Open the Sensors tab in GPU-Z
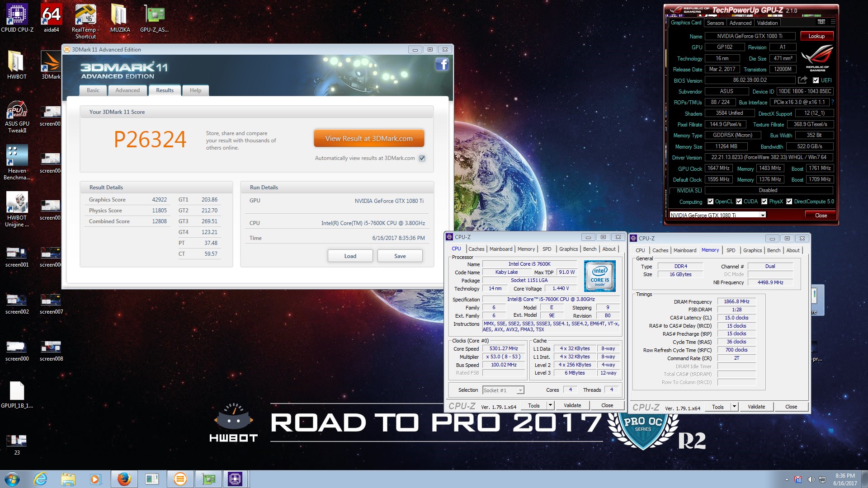Image resolution: width=868 pixels, height=488 pixels. coord(715,23)
